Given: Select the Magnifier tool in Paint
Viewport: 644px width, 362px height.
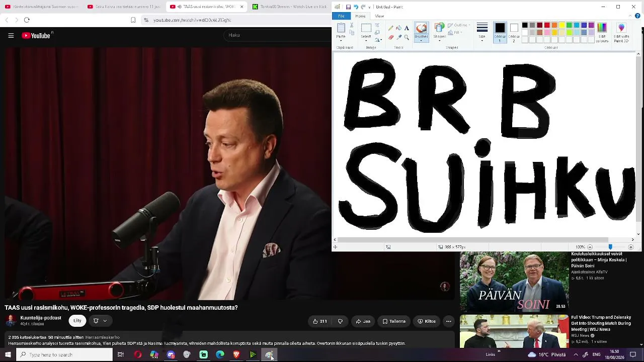Looking at the screenshot, I should [x=407, y=37].
